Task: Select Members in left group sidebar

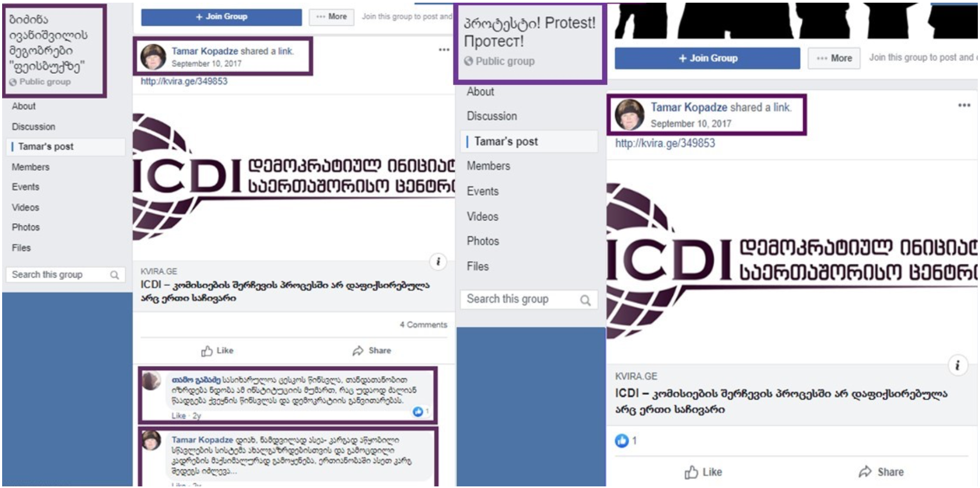Action: (x=30, y=167)
